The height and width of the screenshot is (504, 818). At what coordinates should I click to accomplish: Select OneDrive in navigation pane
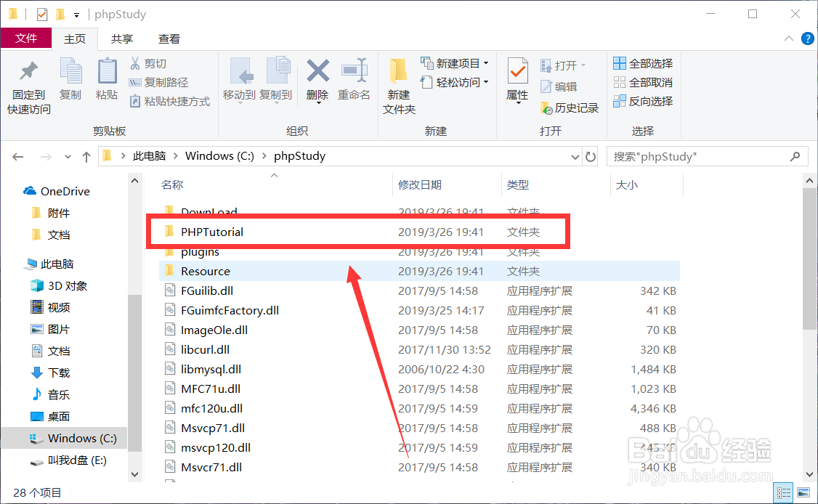pyautogui.click(x=57, y=192)
